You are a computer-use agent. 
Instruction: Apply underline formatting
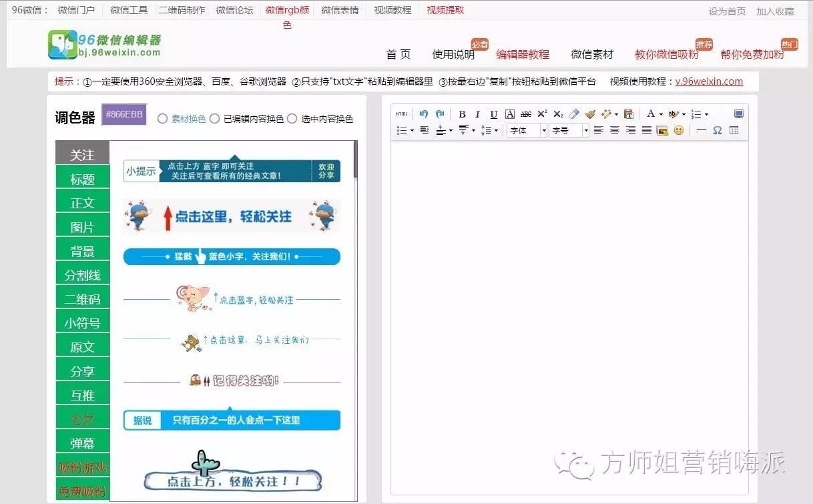pos(494,114)
